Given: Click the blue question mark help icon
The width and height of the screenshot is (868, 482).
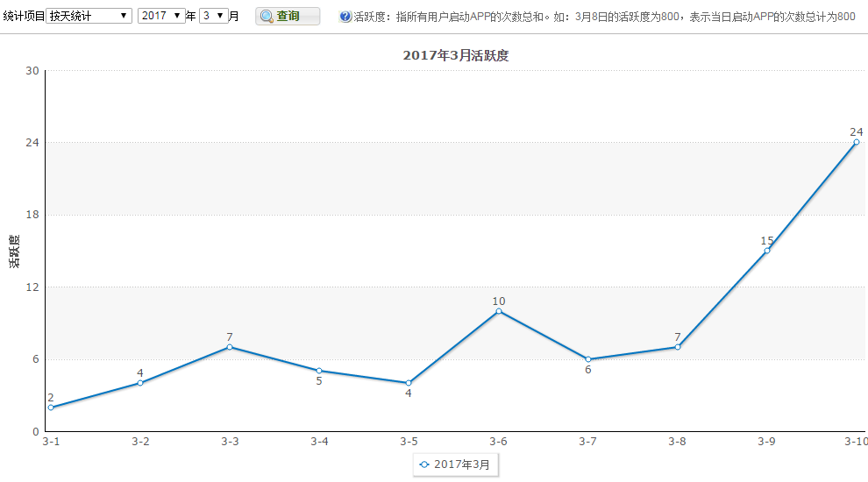Looking at the screenshot, I should (x=345, y=17).
